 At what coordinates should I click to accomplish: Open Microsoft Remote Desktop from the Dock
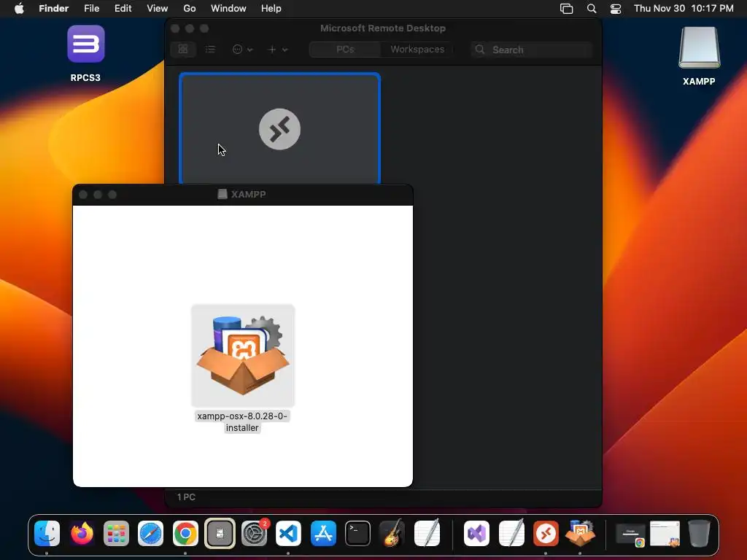pos(546,533)
